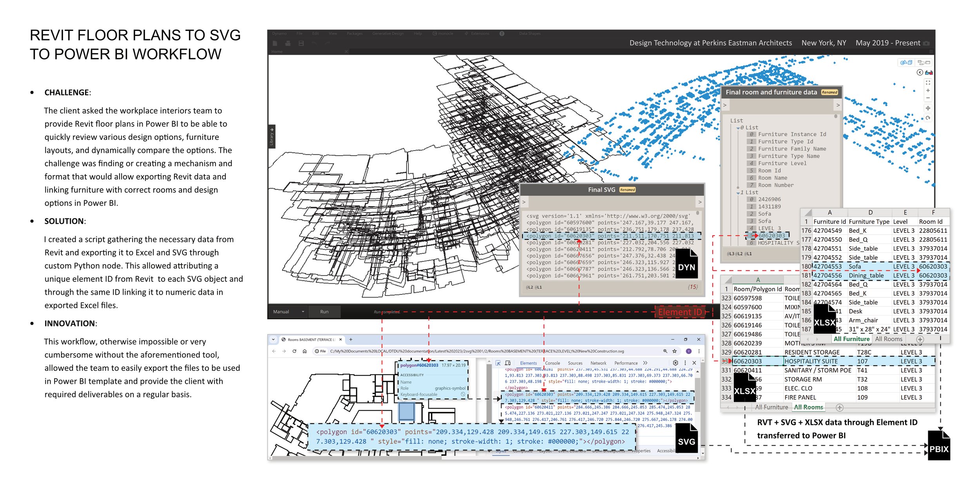Open the browser tab search chevron
The image size is (980, 490).
[273, 340]
